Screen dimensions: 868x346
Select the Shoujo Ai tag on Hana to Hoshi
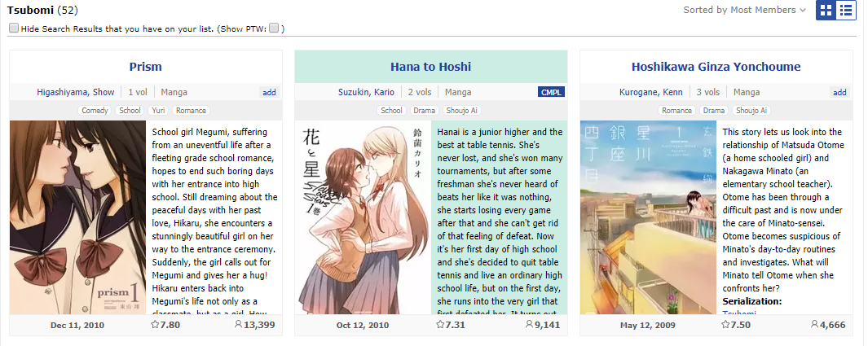[x=461, y=111]
